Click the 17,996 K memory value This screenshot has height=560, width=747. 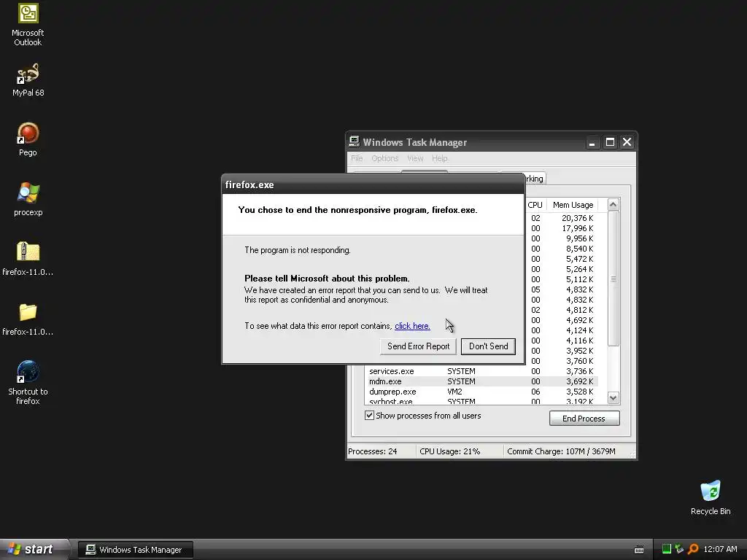(x=578, y=228)
